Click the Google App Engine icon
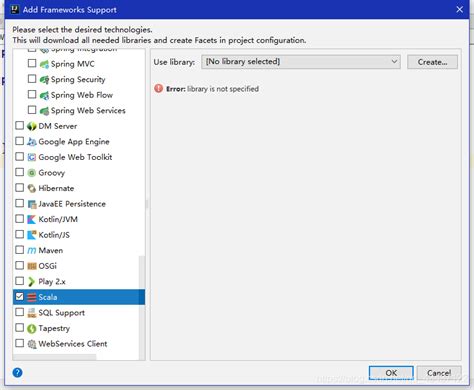 tap(32, 142)
